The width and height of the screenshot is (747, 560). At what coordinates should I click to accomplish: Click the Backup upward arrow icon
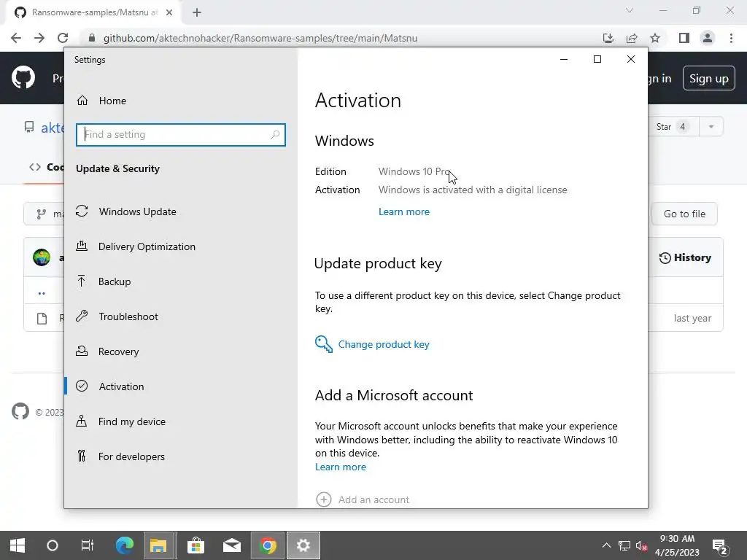[82, 281]
